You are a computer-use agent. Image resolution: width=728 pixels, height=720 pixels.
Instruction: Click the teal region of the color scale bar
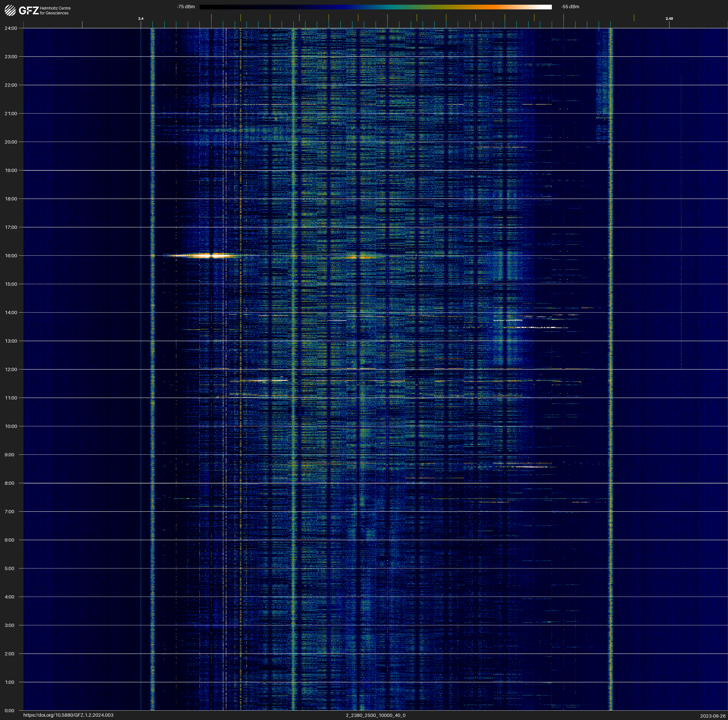(x=392, y=7)
